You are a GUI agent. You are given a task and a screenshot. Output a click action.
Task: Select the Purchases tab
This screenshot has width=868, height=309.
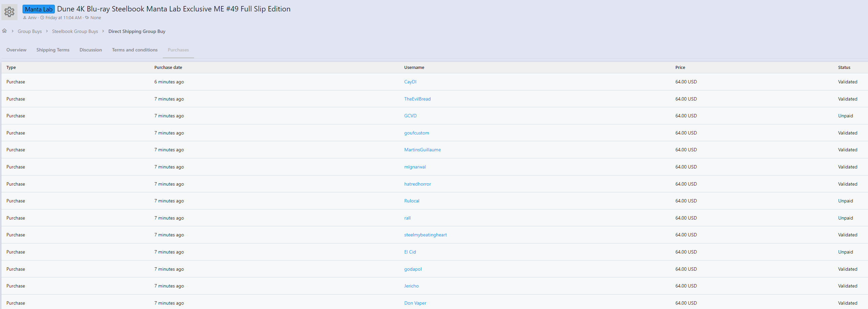(178, 50)
